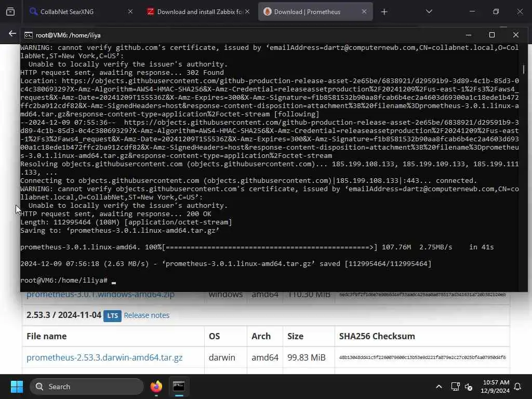Viewport: 532px width, 399px height.
Task: Click the 'Saving to' terminal output line
Action: (120, 231)
